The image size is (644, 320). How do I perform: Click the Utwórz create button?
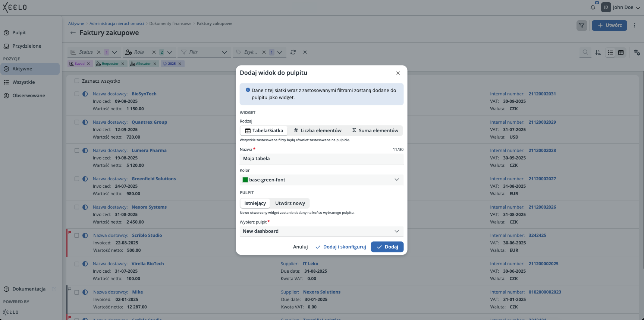coord(609,25)
